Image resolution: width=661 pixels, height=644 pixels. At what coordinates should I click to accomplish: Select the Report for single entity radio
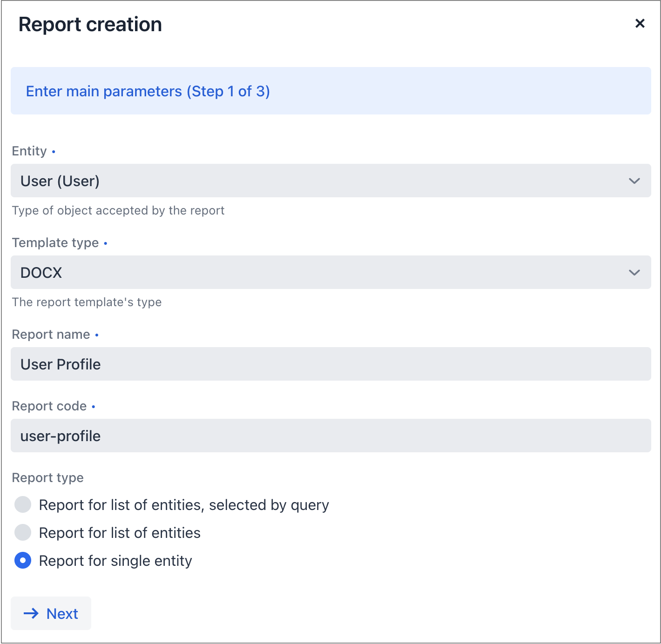click(23, 560)
